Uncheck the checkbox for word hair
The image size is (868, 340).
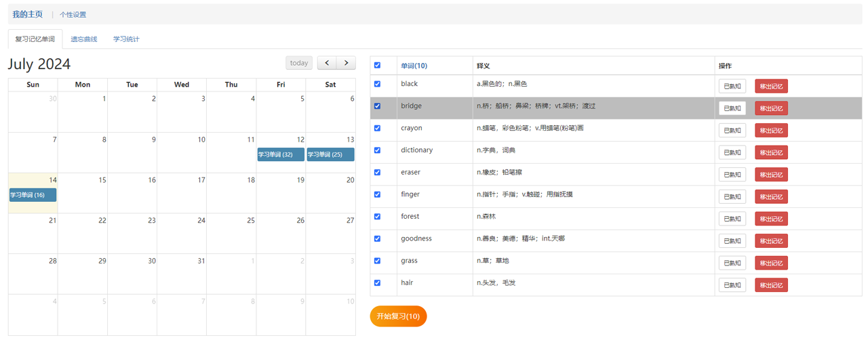click(x=378, y=283)
